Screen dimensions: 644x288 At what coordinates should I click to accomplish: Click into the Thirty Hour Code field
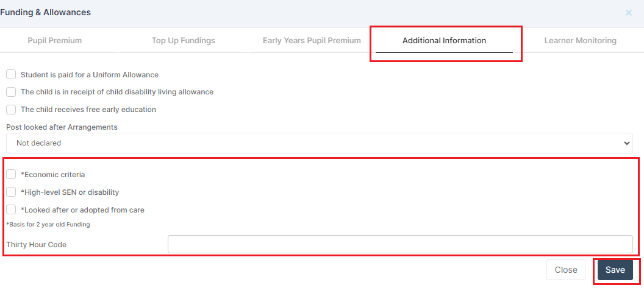[x=400, y=244]
